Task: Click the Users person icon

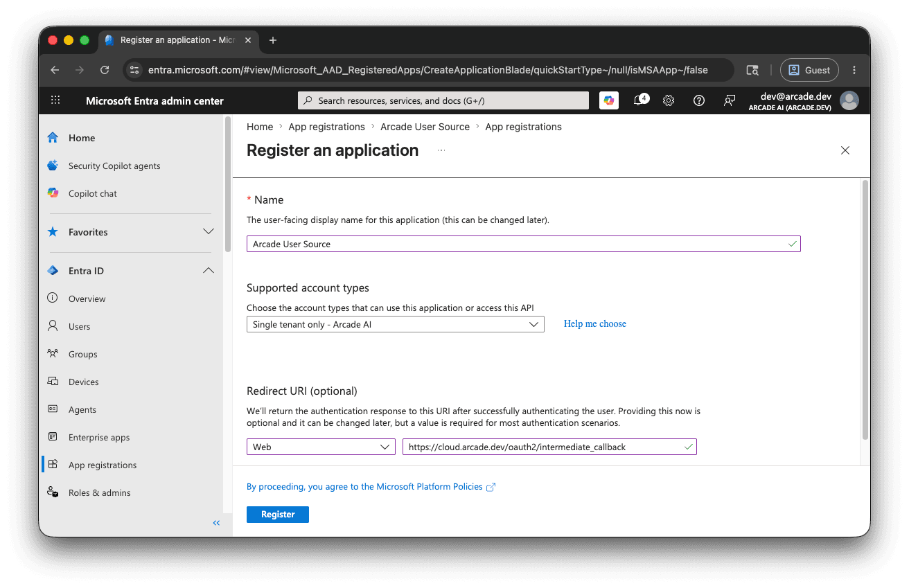Action: coord(53,326)
